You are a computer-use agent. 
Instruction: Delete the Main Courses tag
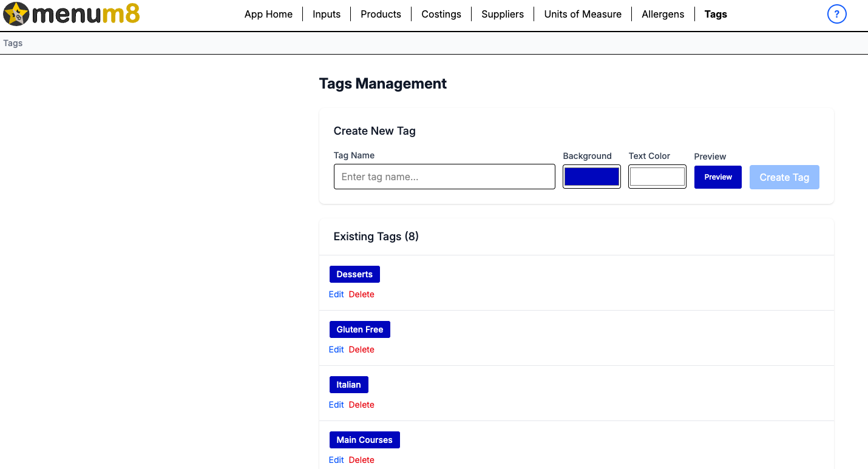tap(362, 460)
